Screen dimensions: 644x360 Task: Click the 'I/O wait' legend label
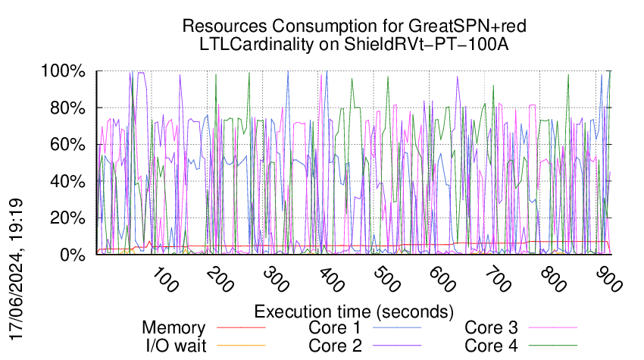click(177, 346)
